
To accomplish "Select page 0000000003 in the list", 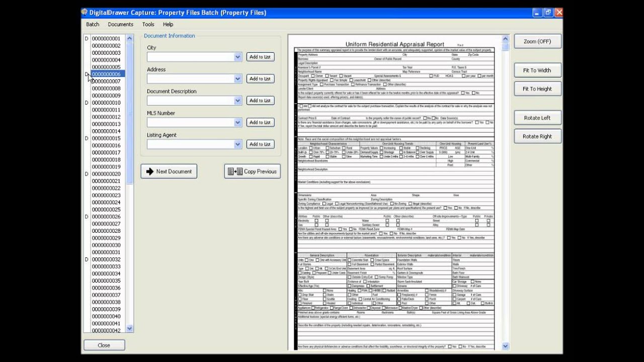I will (x=106, y=53).
